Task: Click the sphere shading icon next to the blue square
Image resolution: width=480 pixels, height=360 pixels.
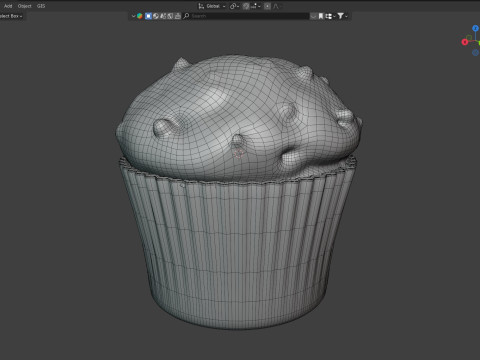Action: 156,16
